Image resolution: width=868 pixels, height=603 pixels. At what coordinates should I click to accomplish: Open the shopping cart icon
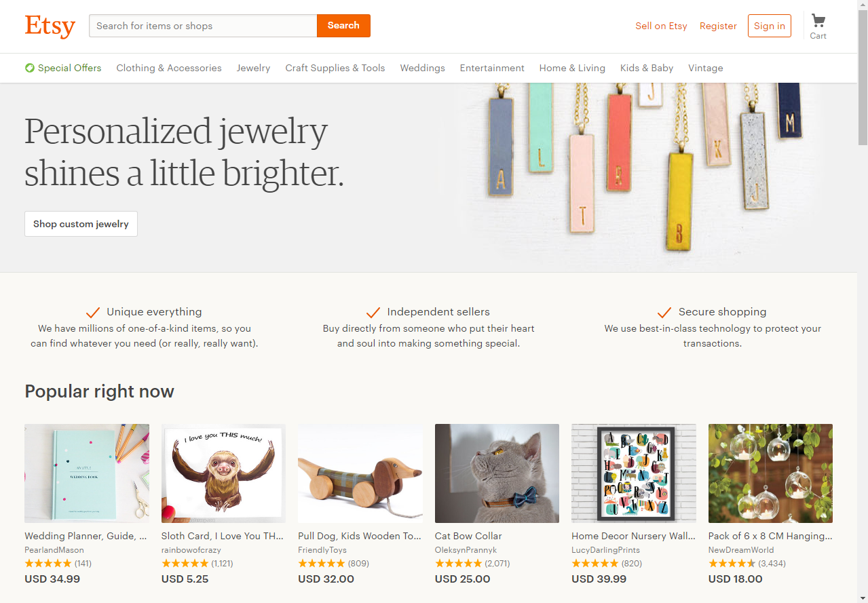click(x=818, y=21)
